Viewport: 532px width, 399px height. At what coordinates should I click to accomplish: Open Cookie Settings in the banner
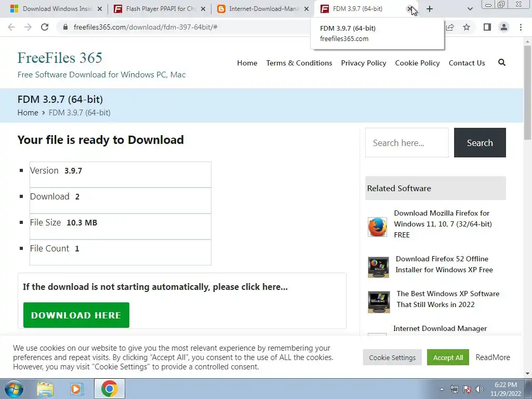(392, 357)
